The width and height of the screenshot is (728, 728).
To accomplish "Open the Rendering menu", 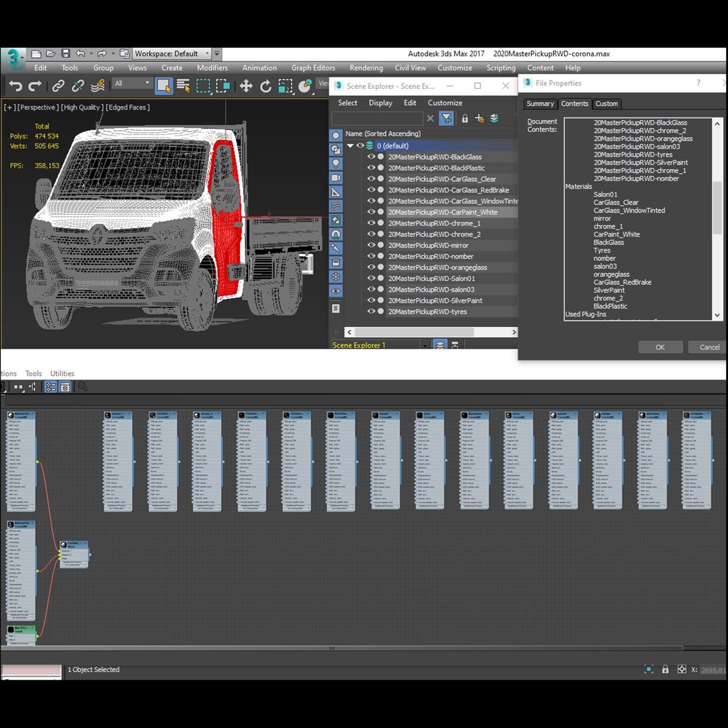I will point(366,67).
